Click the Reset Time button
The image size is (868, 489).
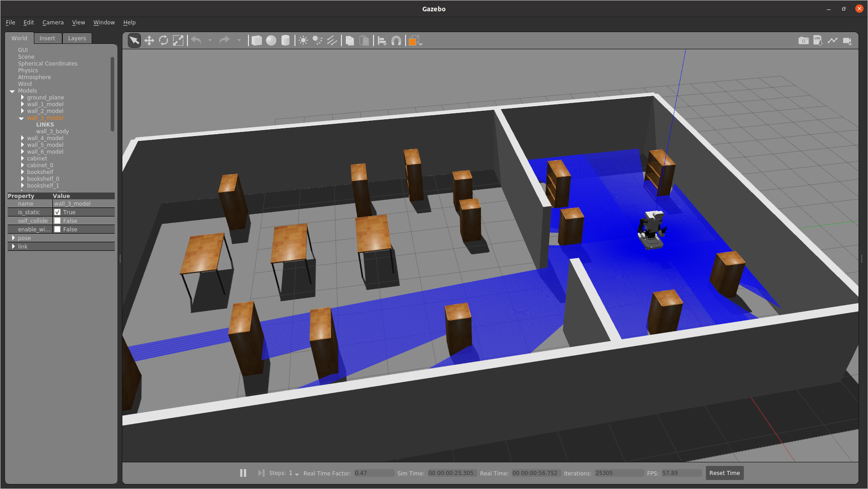(724, 473)
